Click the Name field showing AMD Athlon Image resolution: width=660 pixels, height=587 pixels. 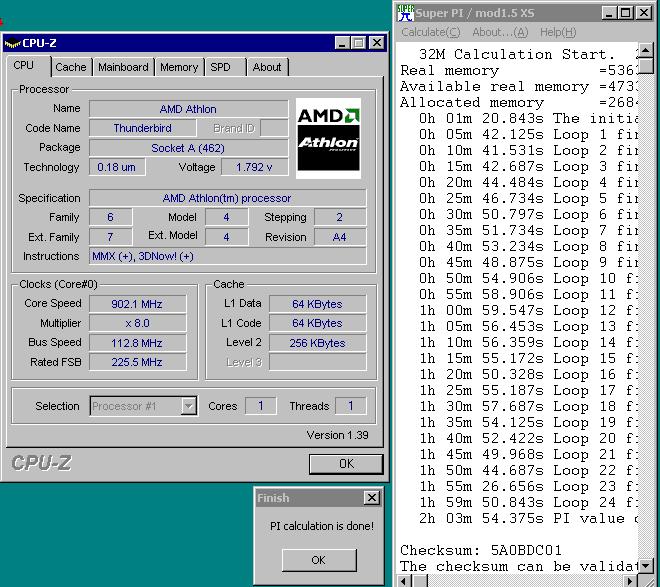pyautogui.click(x=189, y=109)
